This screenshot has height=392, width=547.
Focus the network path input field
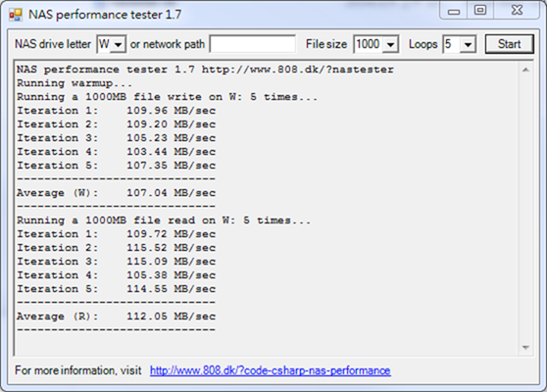[x=253, y=44]
